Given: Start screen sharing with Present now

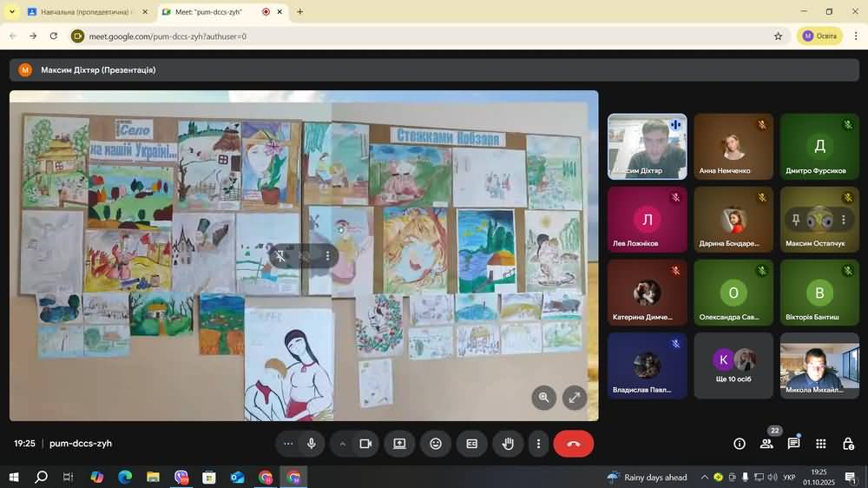Looking at the screenshot, I should [399, 444].
